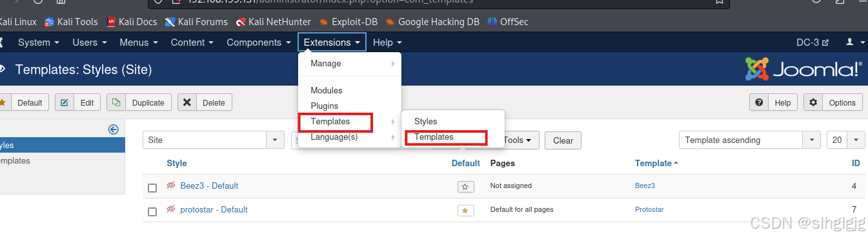The image size is (868, 237).
Task: Open the System menu
Action: tap(39, 43)
